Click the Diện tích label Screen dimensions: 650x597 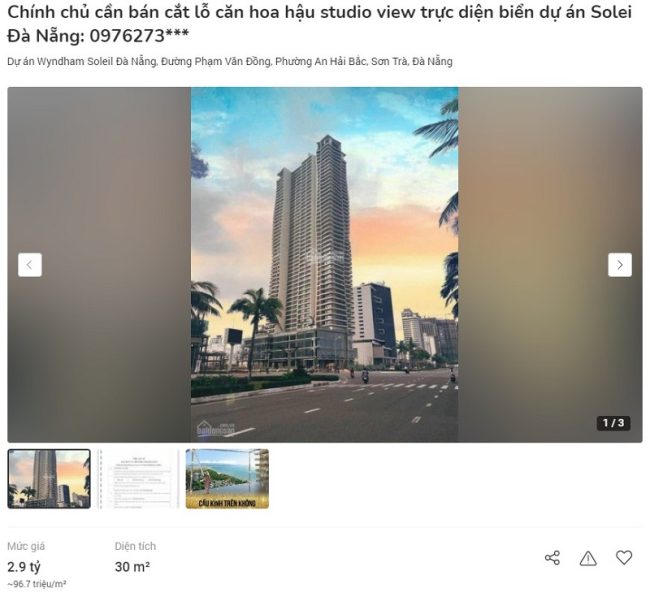[x=135, y=546]
